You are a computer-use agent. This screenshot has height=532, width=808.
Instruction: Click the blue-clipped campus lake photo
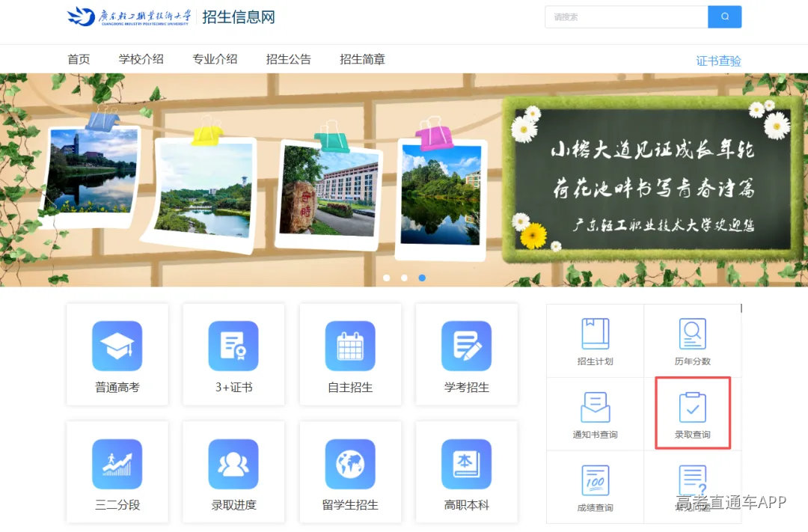(92, 175)
